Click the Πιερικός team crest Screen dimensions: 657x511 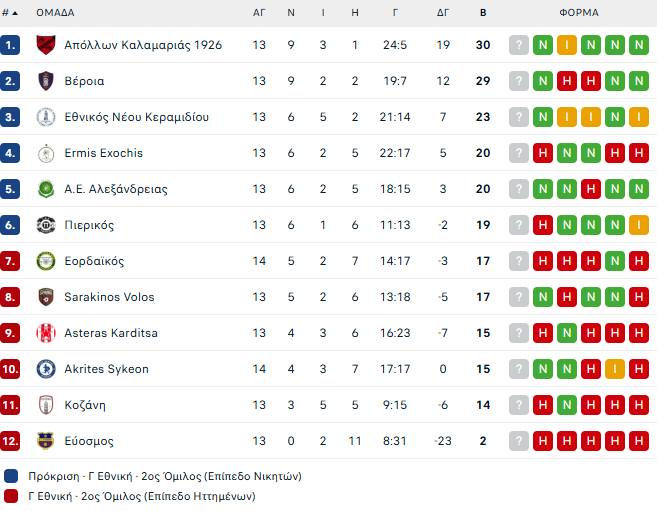tap(45, 225)
